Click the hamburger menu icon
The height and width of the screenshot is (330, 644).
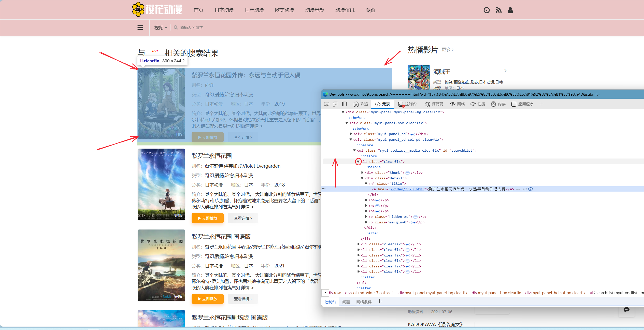[x=140, y=27]
